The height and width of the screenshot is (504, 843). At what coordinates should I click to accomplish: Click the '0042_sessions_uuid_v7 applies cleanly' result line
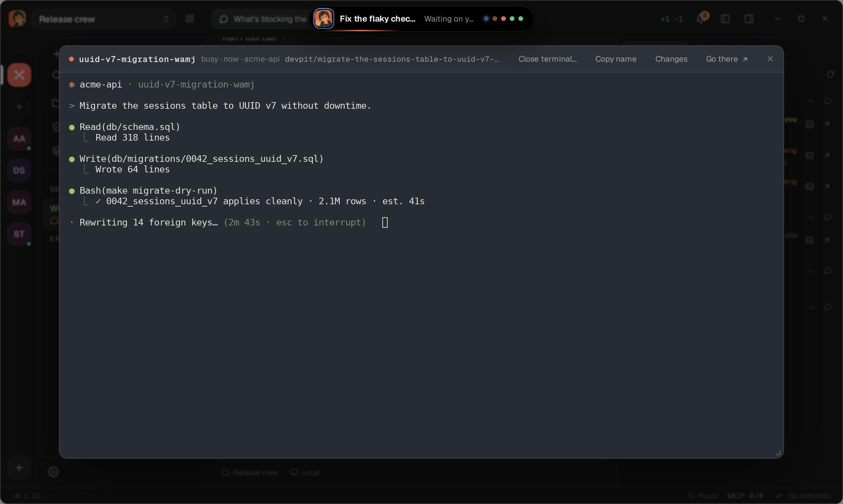265,201
